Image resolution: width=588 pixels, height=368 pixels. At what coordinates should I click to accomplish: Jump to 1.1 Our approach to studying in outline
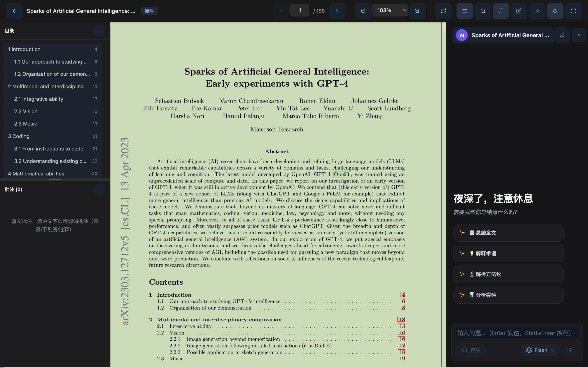(x=52, y=62)
